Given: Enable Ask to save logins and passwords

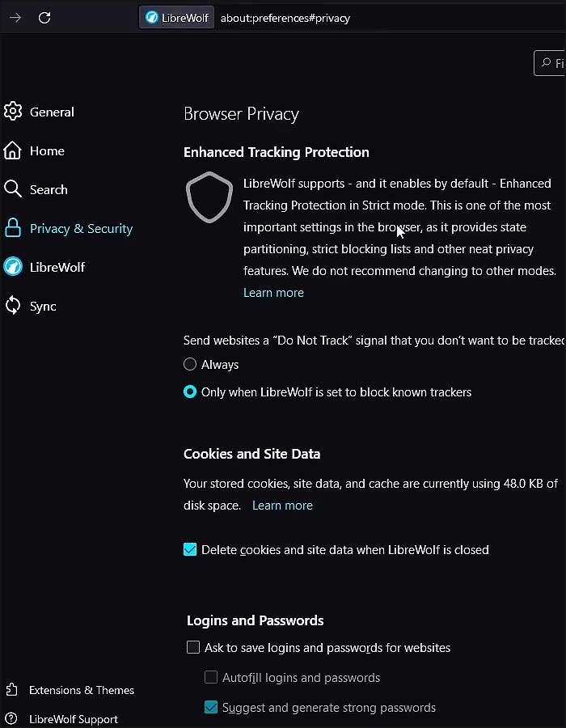Looking at the screenshot, I should pyautogui.click(x=193, y=647).
